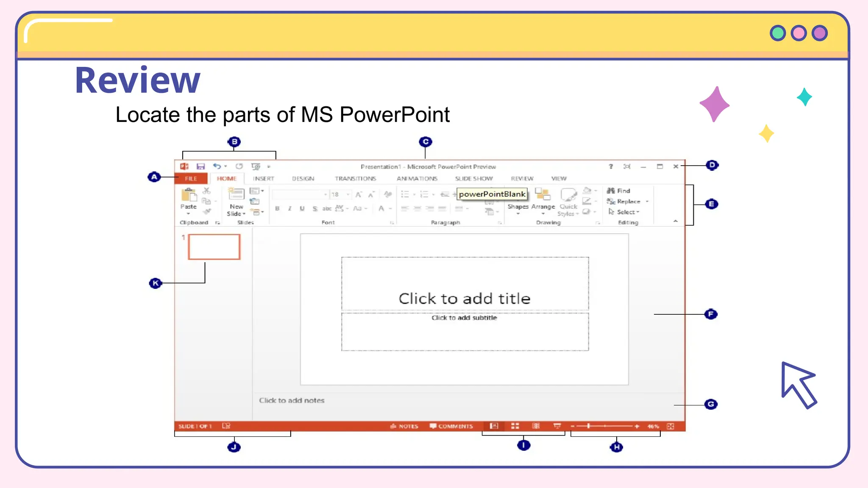Open the font size dropdown

tap(348, 194)
